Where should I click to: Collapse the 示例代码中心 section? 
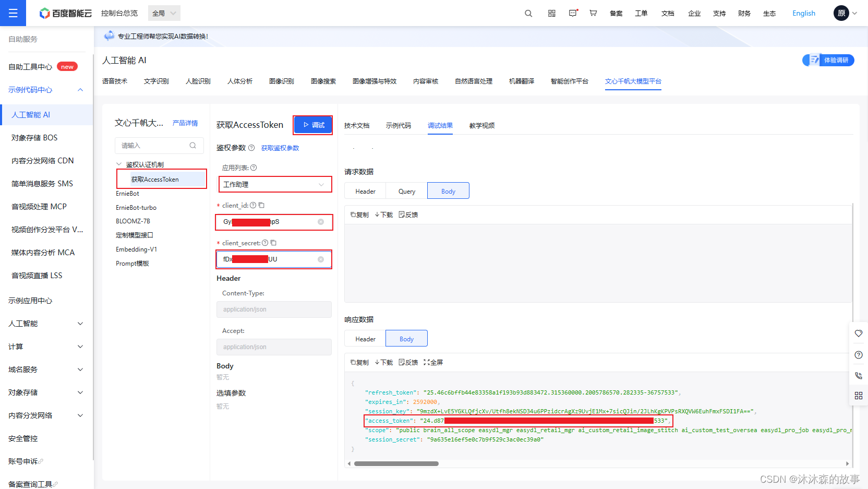click(80, 90)
